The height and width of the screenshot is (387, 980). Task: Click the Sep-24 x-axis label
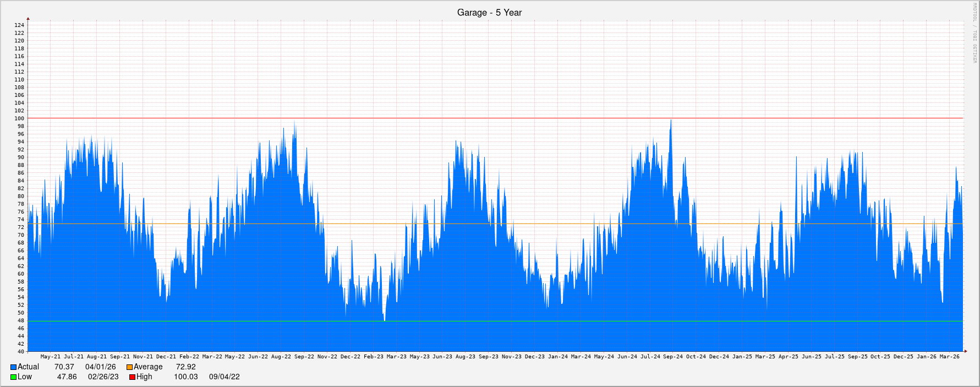[x=672, y=357]
